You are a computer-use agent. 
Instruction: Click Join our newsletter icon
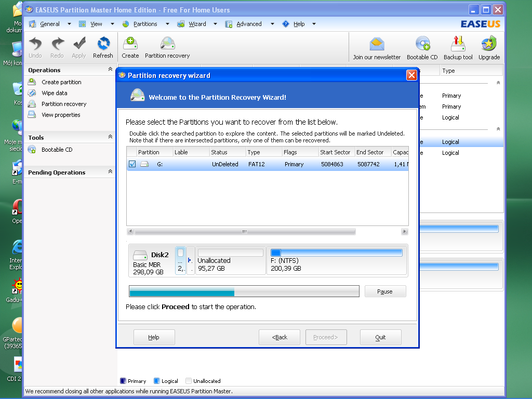click(377, 44)
